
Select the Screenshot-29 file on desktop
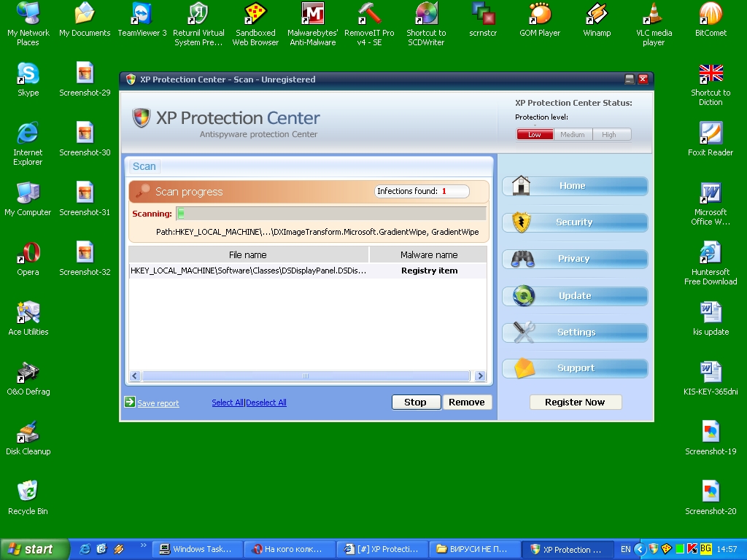point(85,79)
